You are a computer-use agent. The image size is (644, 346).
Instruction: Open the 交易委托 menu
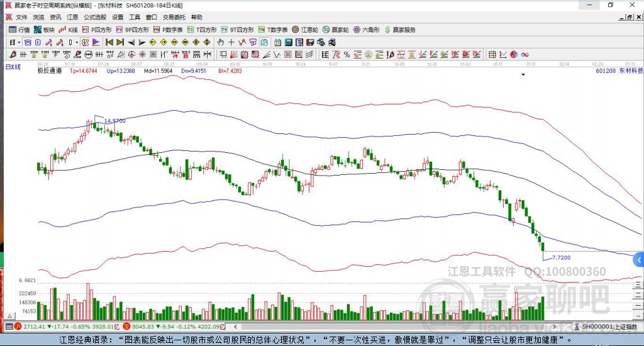pos(174,17)
